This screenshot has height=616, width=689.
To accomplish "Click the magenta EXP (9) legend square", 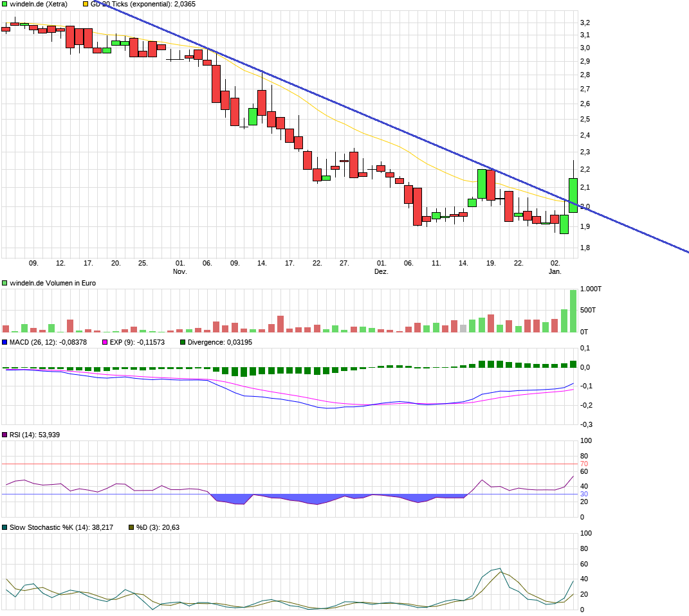I will [x=105, y=342].
